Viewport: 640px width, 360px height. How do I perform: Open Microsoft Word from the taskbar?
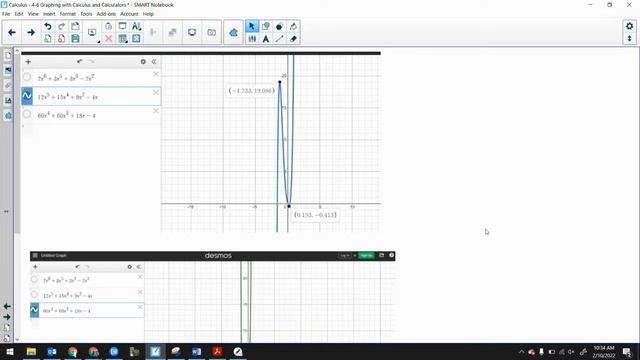click(x=196, y=351)
